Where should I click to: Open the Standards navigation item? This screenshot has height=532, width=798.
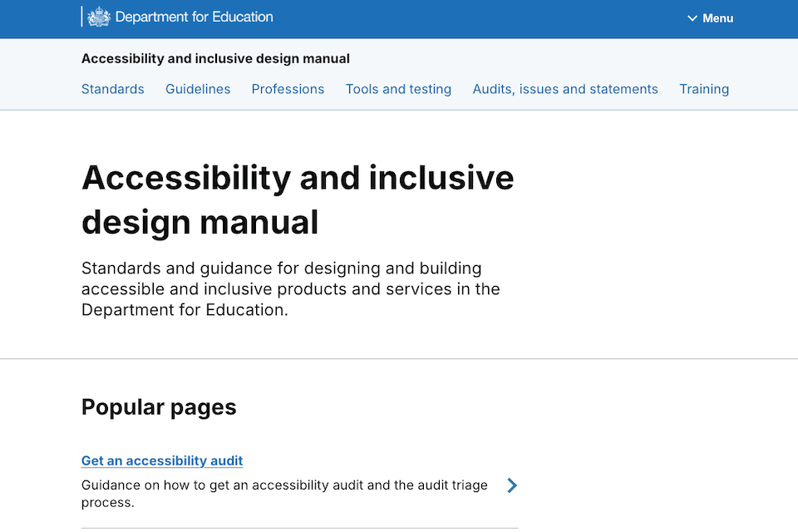pyautogui.click(x=112, y=89)
